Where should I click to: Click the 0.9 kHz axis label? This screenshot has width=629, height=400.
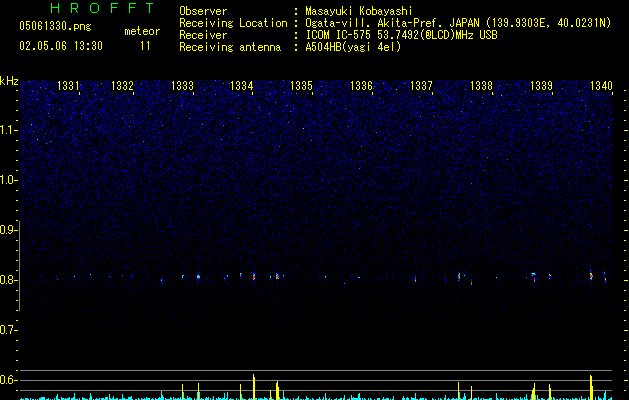[9, 230]
